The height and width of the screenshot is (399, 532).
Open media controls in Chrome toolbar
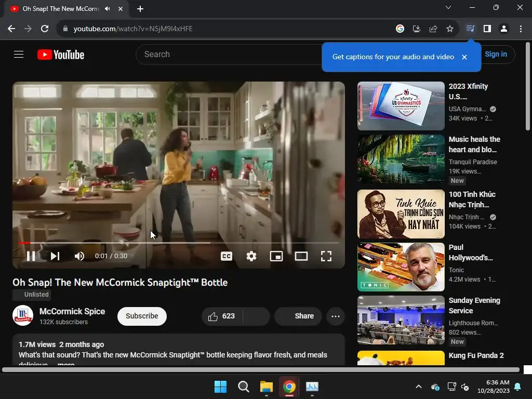(x=470, y=29)
